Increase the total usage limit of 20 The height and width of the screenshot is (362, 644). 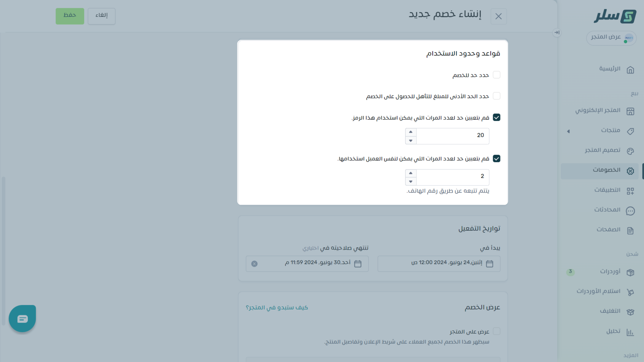coord(411,132)
